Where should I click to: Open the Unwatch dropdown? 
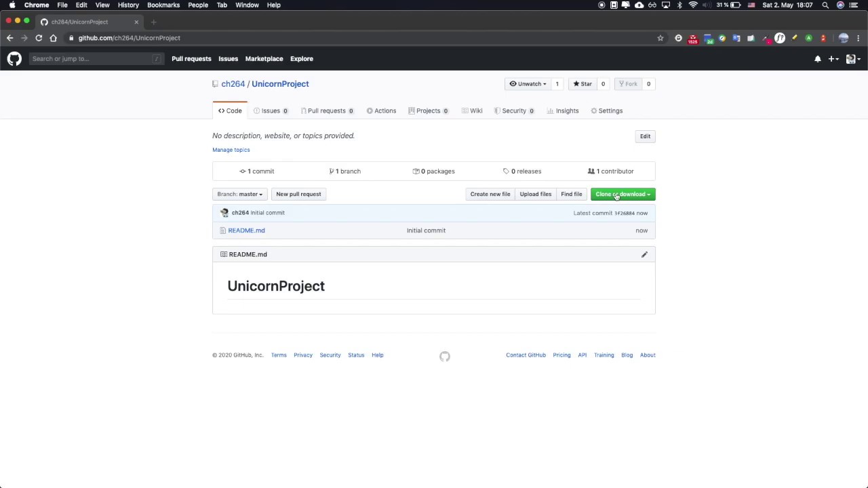pyautogui.click(x=528, y=84)
